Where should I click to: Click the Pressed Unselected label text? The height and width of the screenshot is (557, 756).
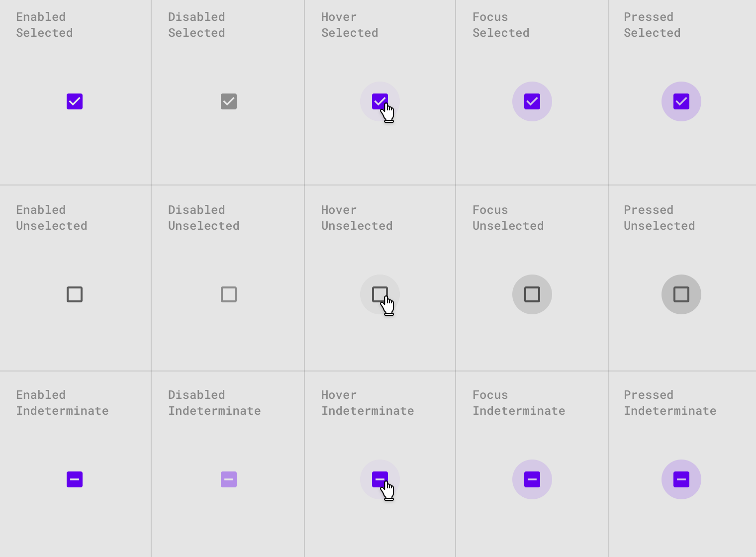pos(659,217)
